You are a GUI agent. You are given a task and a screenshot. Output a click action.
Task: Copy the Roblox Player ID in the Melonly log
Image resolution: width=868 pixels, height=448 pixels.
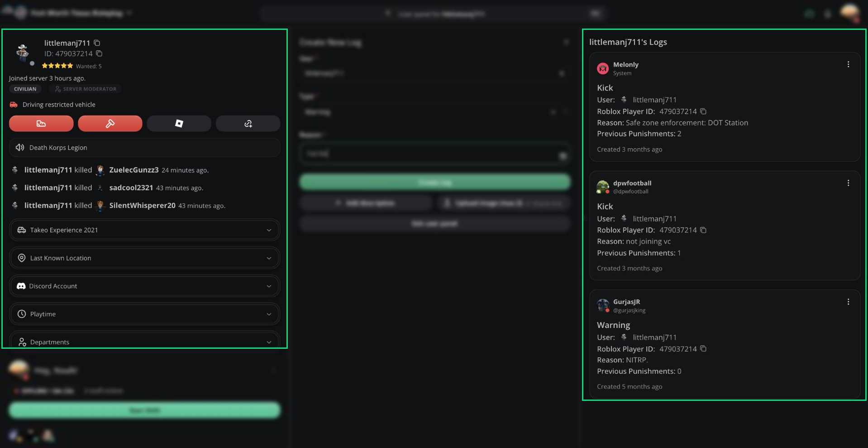pyautogui.click(x=703, y=111)
